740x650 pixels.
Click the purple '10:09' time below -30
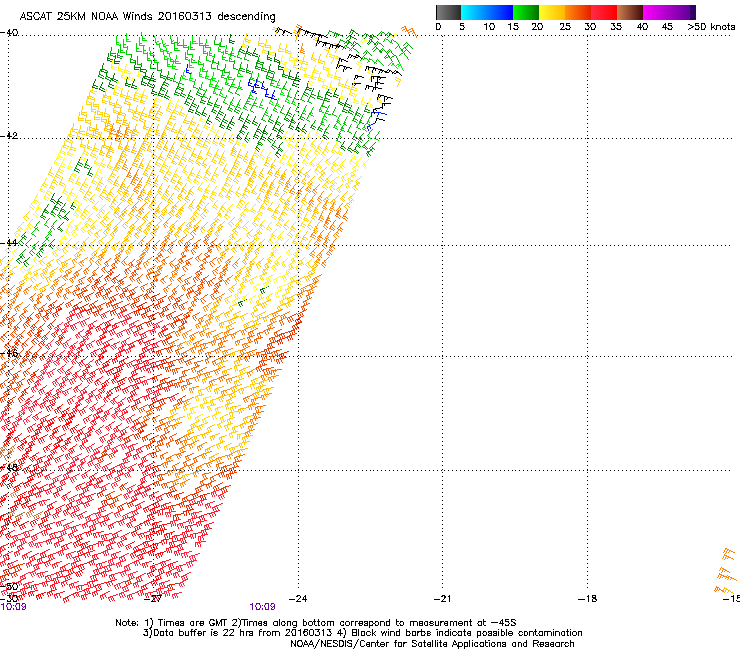coord(14,607)
